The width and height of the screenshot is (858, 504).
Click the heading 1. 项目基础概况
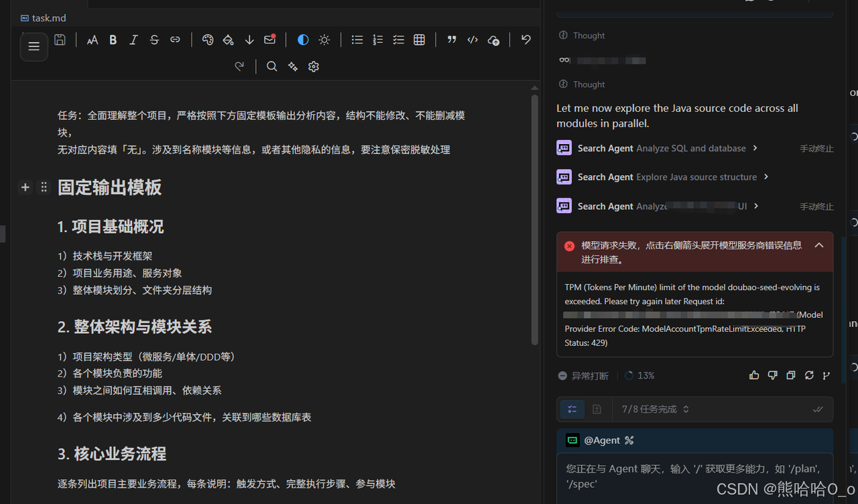111,227
